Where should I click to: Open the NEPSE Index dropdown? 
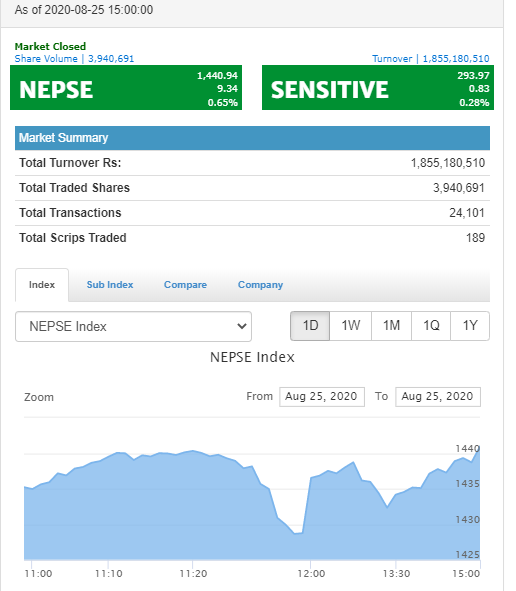coord(133,326)
